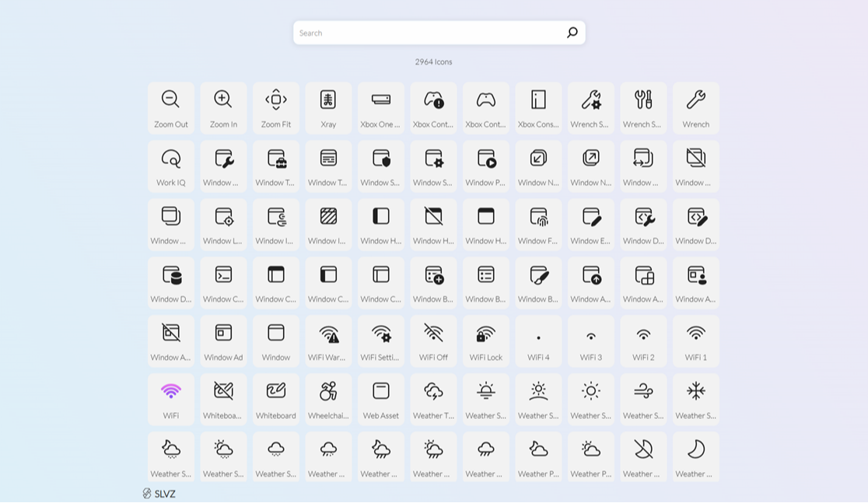
Task: Choose the crescent moon Weather icon
Action: (x=696, y=456)
